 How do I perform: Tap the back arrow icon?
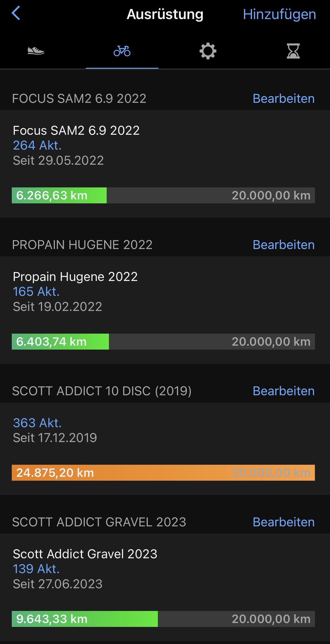16,13
